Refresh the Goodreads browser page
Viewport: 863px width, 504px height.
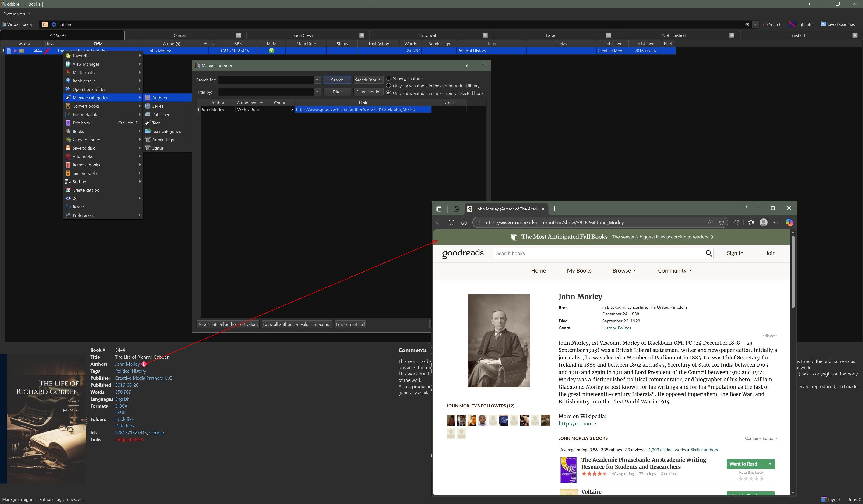(x=451, y=223)
